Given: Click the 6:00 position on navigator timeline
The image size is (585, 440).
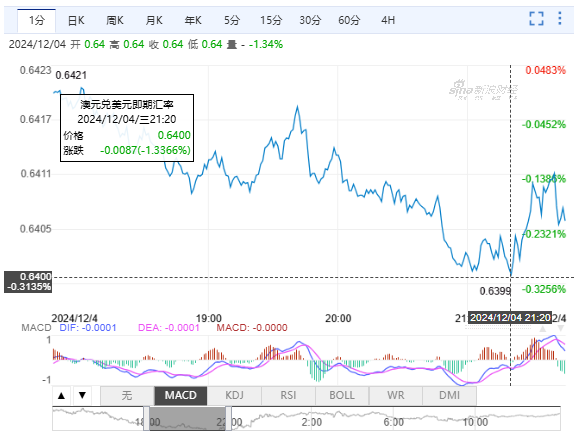Looking at the screenshot, I should [394, 422].
